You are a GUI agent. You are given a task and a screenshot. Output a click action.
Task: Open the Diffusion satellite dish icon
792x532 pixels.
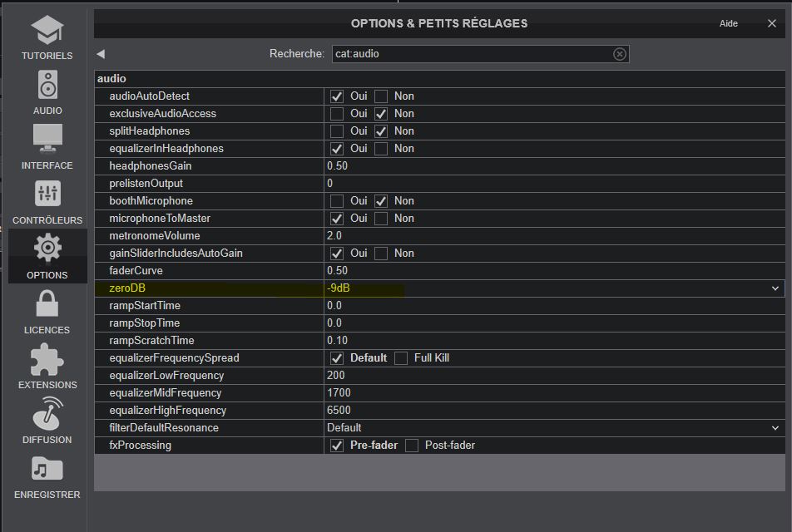click(x=47, y=413)
